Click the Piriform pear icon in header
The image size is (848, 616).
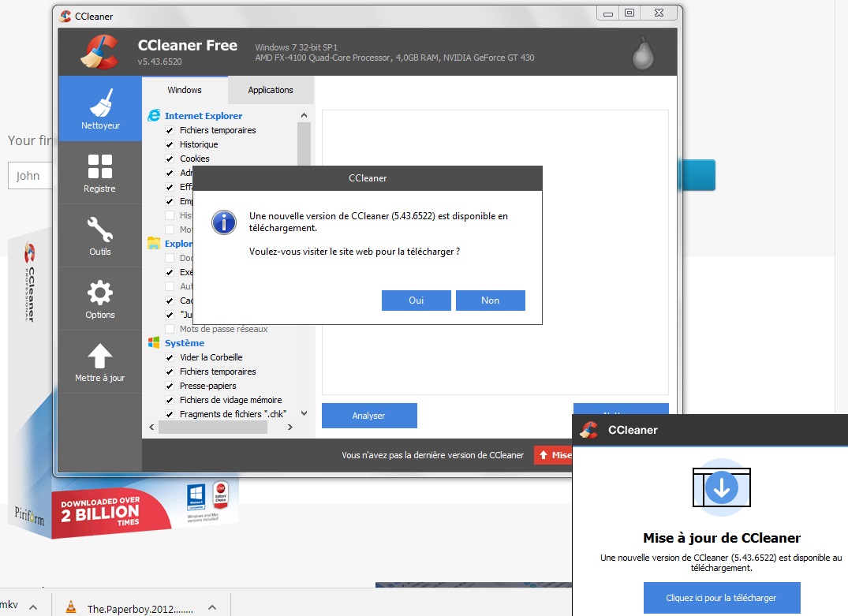click(643, 53)
